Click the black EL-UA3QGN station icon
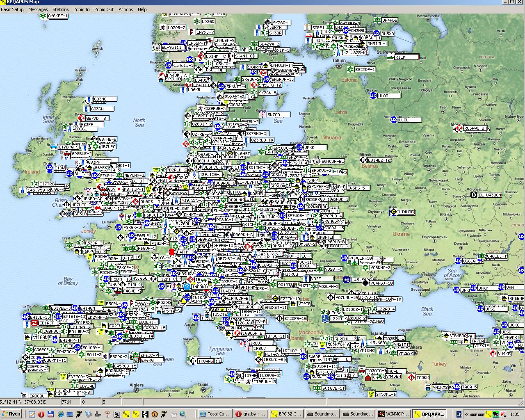Screen dimensions: 525x420 click(473, 195)
